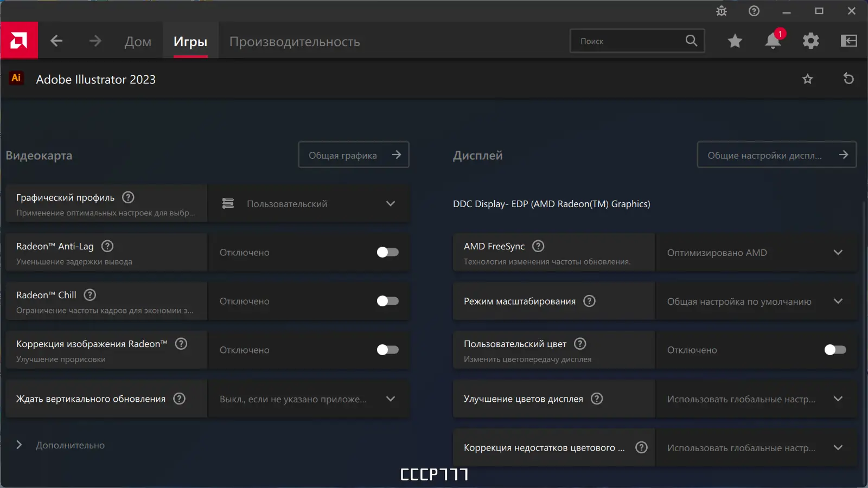
Task: Enable Radeon Chill toggle
Action: [x=387, y=301]
